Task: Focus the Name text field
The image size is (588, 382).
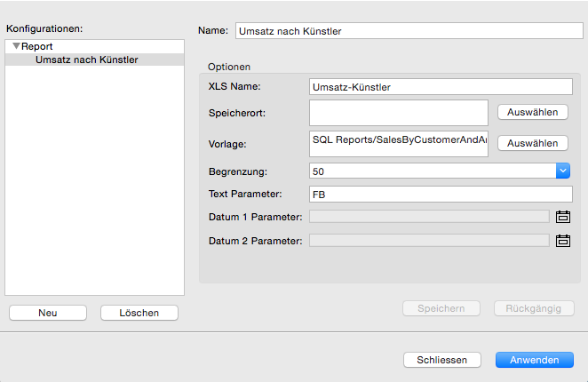Action: coord(409,31)
